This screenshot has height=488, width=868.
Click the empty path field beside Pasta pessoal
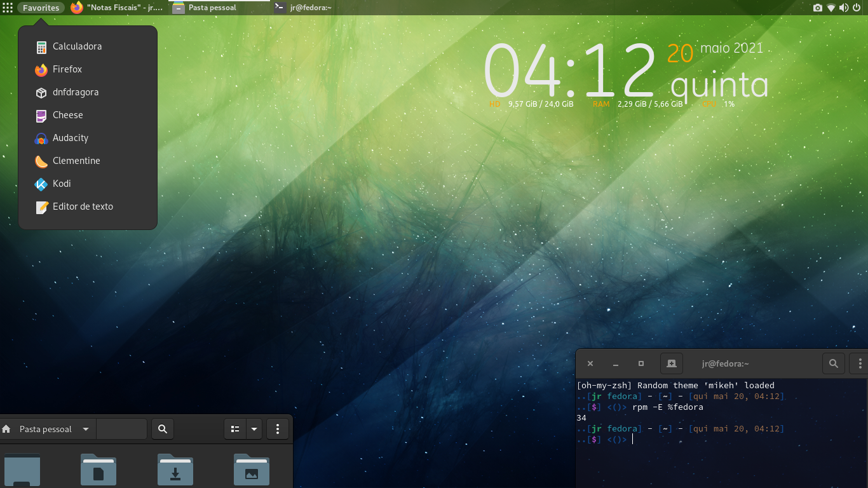coord(122,429)
